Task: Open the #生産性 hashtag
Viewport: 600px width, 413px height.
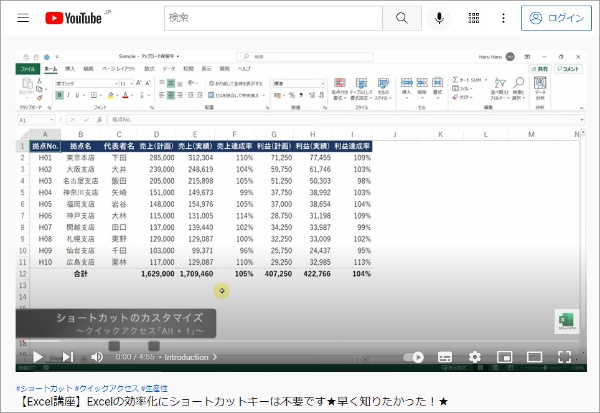Action: click(154, 389)
